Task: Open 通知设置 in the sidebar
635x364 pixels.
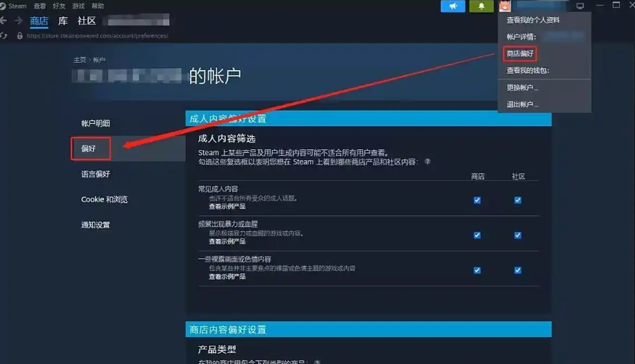Action: click(x=96, y=225)
